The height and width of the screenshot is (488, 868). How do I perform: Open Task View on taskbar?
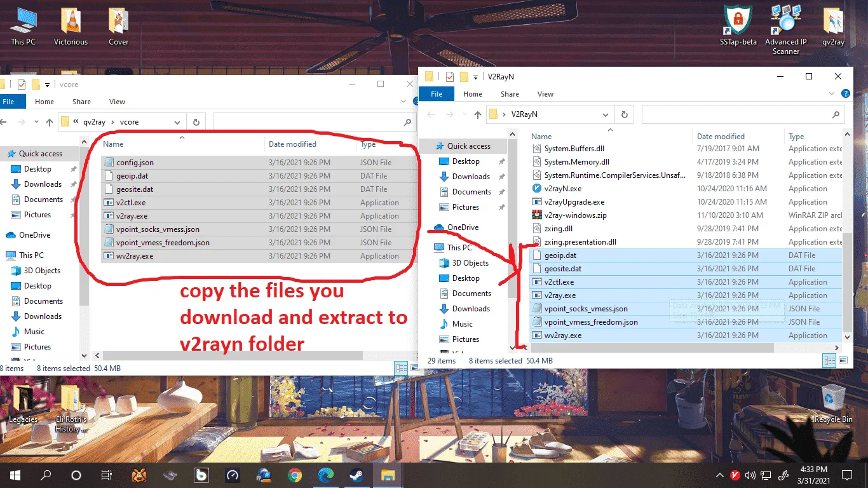[x=107, y=475]
